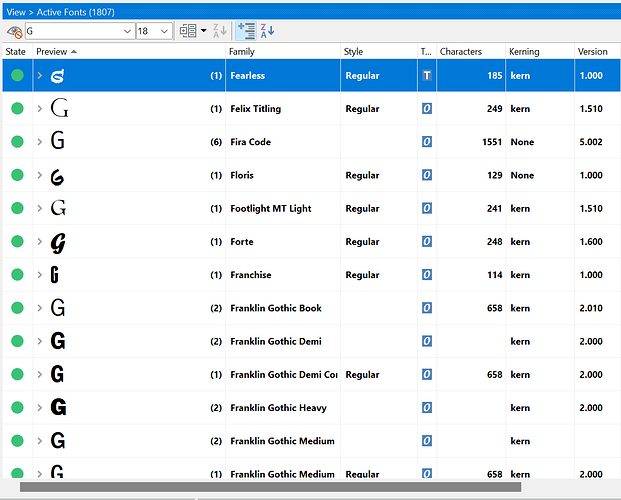
Task: Click the horizontal scrollbar thumb
Action: tap(270, 487)
